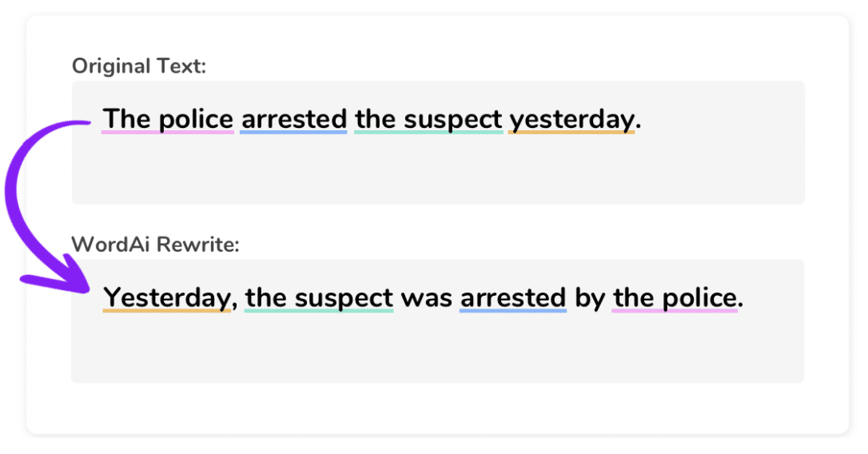Image resolution: width=868 pixels, height=454 pixels.
Task: Select the 'WordAi Rewrite:' label
Action: pos(156,244)
